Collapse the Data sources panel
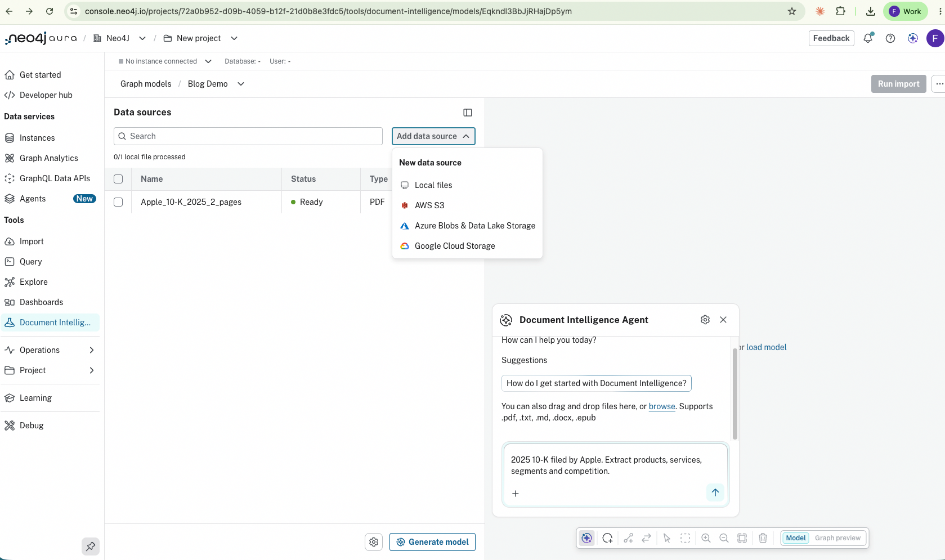Viewport: 945px width, 560px height. tap(468, 113)
